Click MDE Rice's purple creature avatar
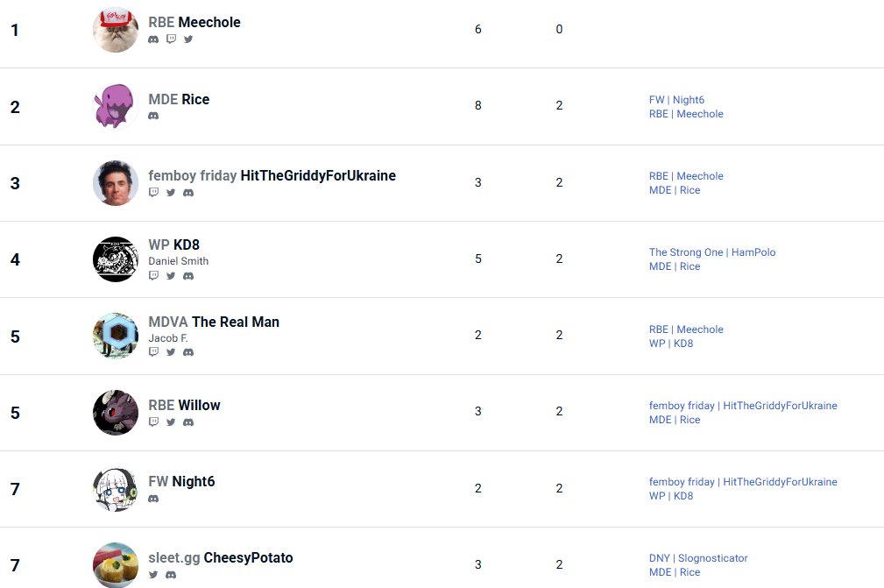Viewport: 884px width, 588px height. coord(116,106)
